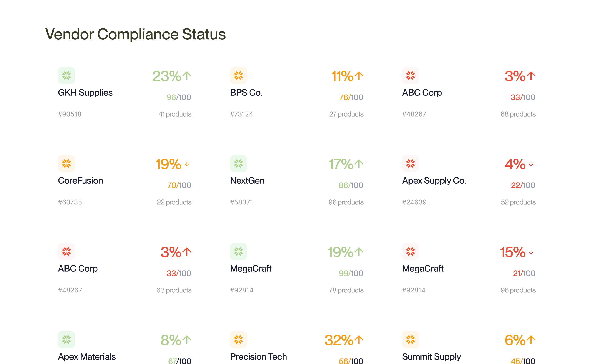Select the NextGen vendor name
Viewport: 594px width, 364px height.
[x=247, y=180]
